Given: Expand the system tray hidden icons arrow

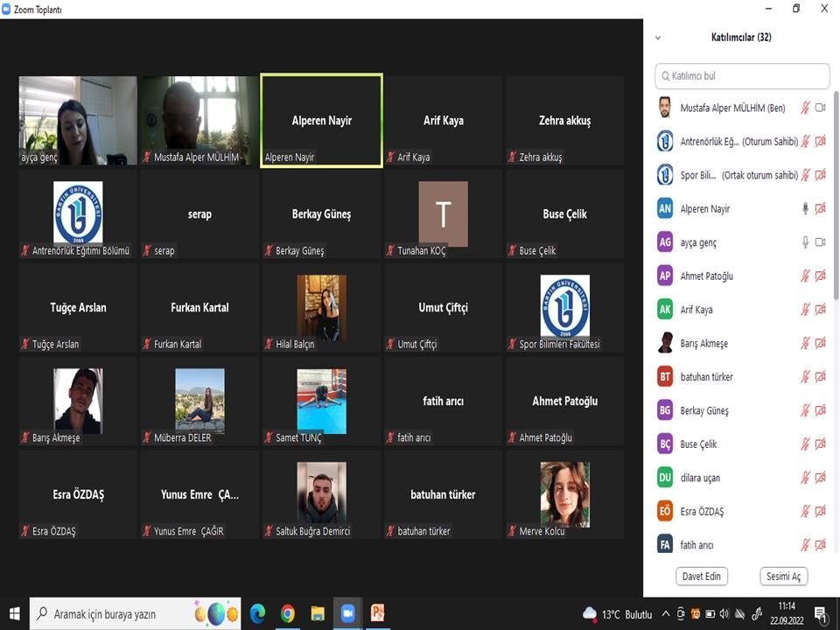Looking at the screenshot, I should tap(666, 613).
